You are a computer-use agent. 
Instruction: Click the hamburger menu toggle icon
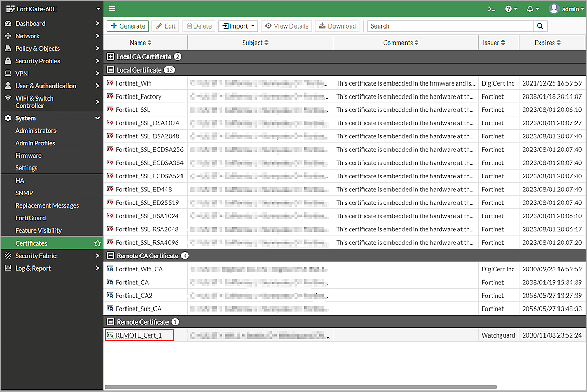112,9
